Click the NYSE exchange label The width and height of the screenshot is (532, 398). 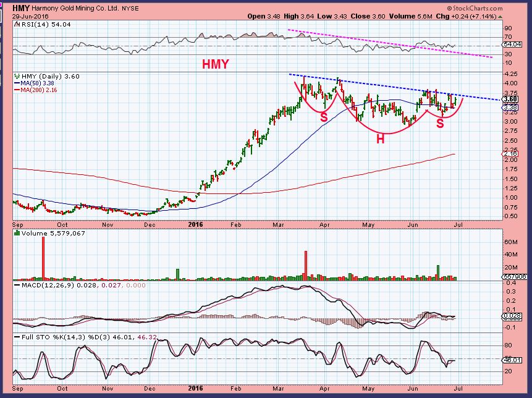[x=130, y=9]
